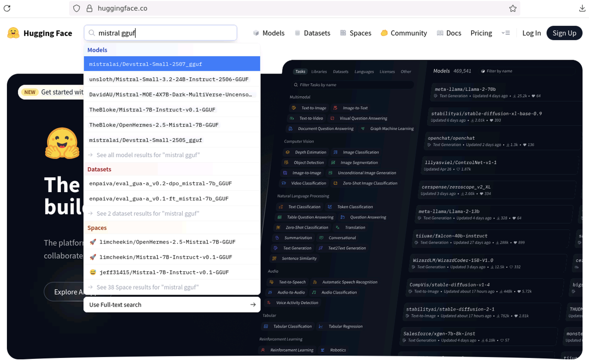This screenshot has height=364, width=589.
Task: Select mistralai/Devstral-Small-2507_gguf result
Action: (x=172, y=64)
